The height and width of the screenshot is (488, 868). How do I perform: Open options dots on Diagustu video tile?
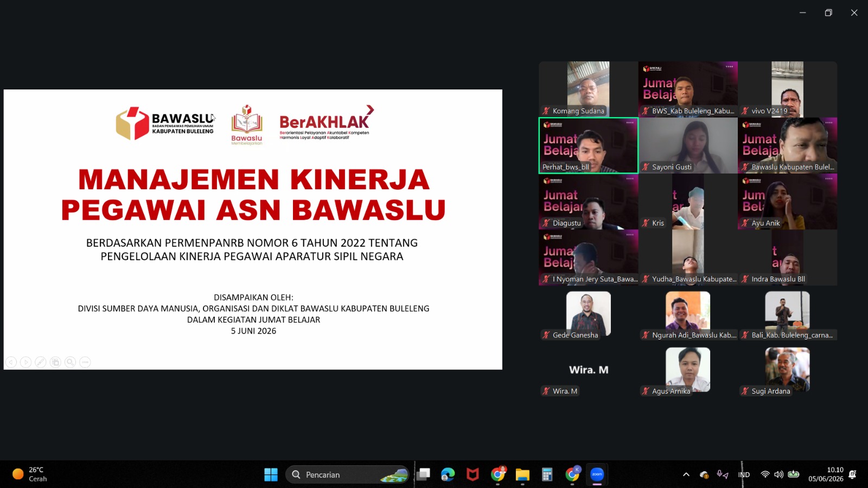pyautogui.click(x=630, y=178)
